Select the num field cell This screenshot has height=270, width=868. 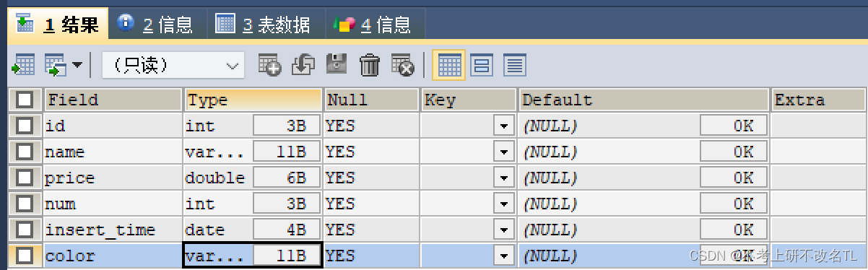[113, 204]
